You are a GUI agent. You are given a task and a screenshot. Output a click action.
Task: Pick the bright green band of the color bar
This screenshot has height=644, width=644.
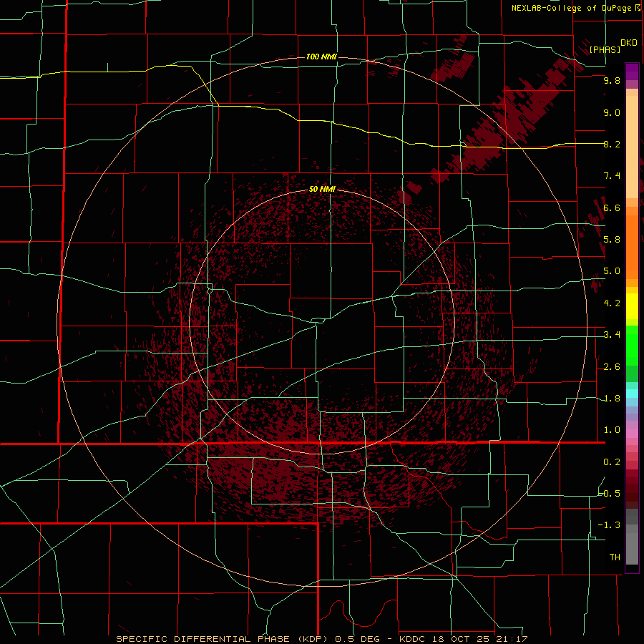632,346
